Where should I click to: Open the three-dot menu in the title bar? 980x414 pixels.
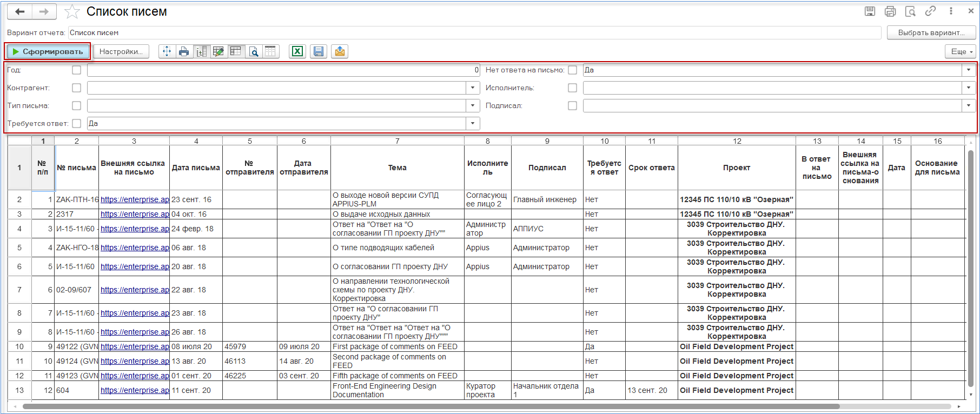point(951,11)
